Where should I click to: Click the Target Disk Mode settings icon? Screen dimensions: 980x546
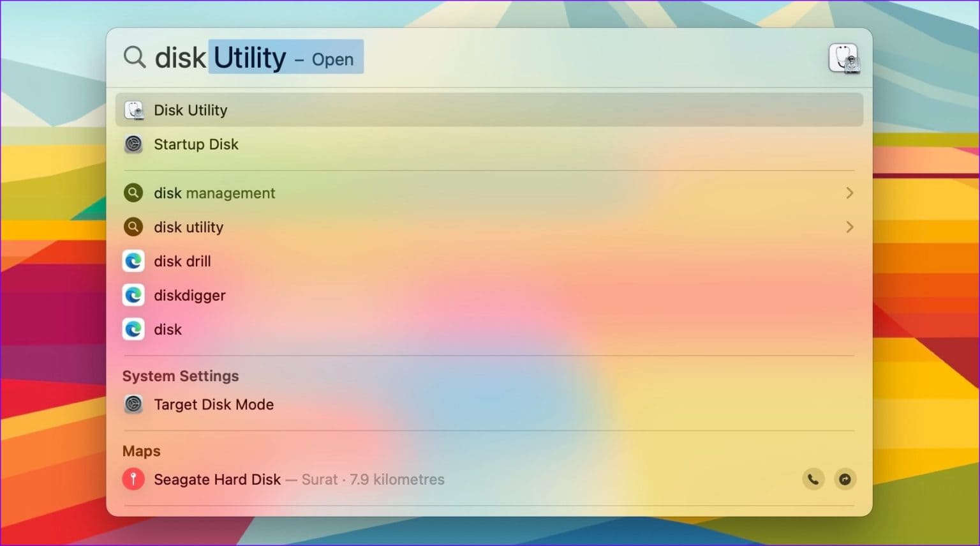133,404
